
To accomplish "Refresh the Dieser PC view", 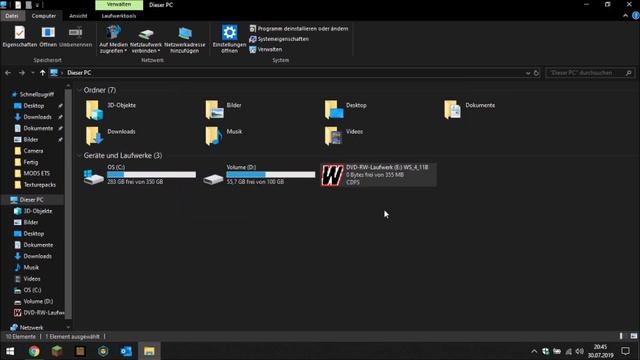I will (536, 73).
